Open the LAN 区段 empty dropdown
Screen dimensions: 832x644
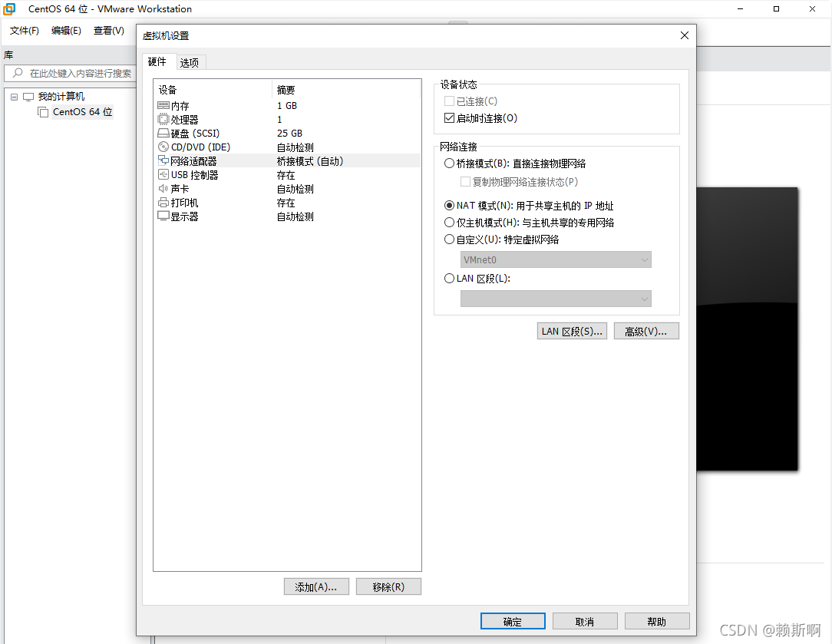556,299
